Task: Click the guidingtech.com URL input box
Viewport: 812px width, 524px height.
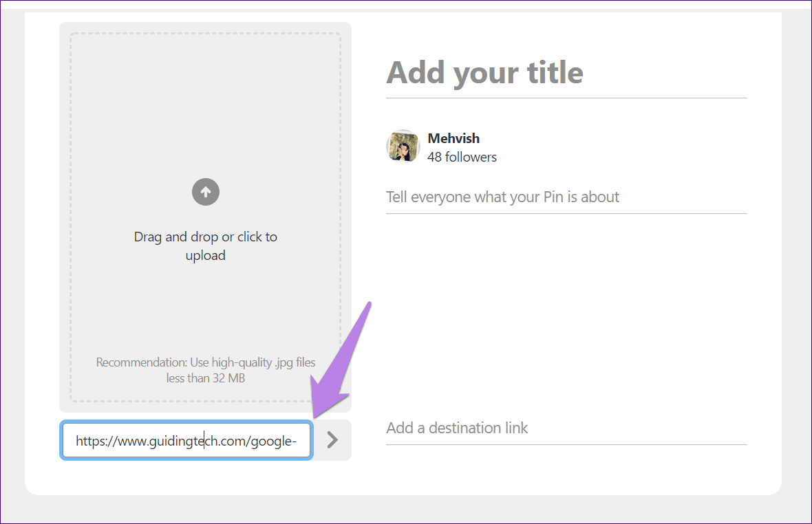Action: tap(186, 441)
